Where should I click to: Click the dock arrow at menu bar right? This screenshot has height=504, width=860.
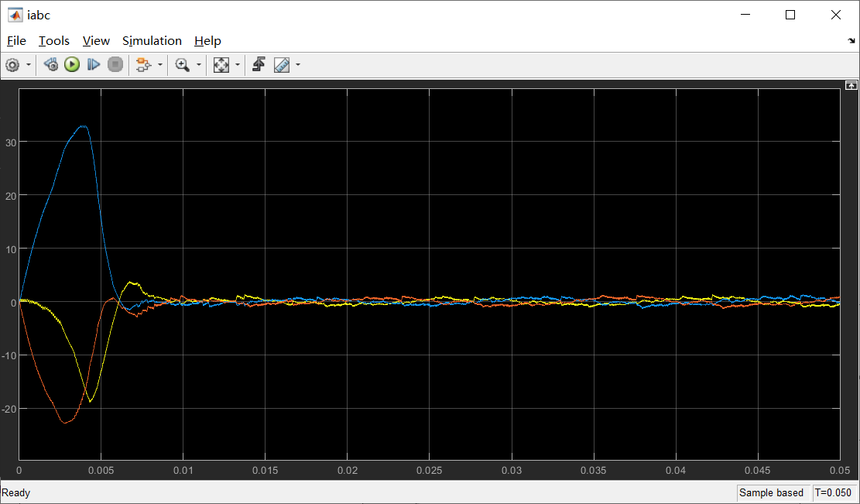pos(851,41)
